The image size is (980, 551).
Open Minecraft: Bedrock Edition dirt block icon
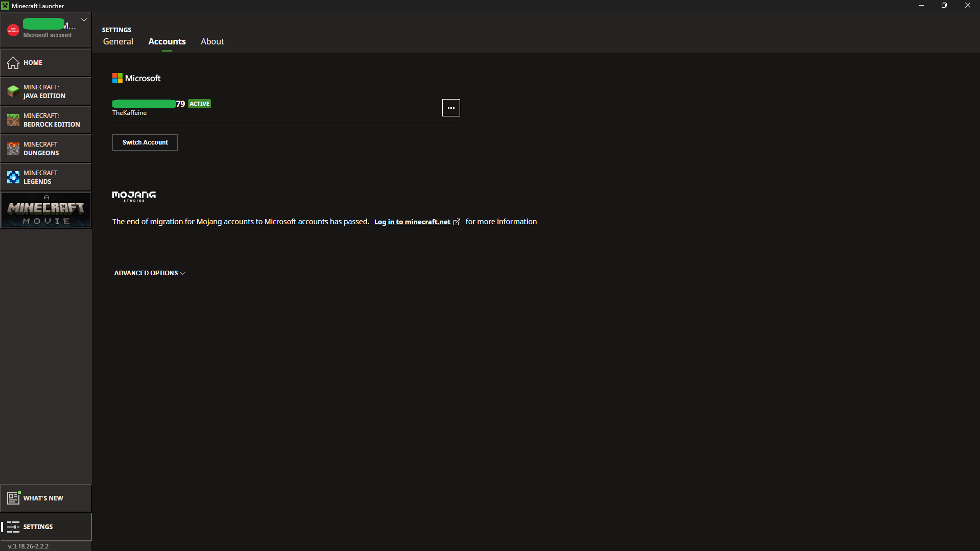[13, 120]
